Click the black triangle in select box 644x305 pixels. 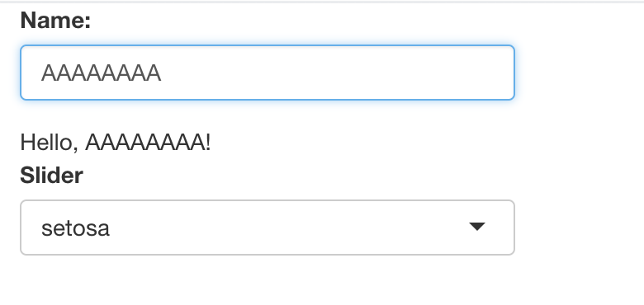click(477, 227)
